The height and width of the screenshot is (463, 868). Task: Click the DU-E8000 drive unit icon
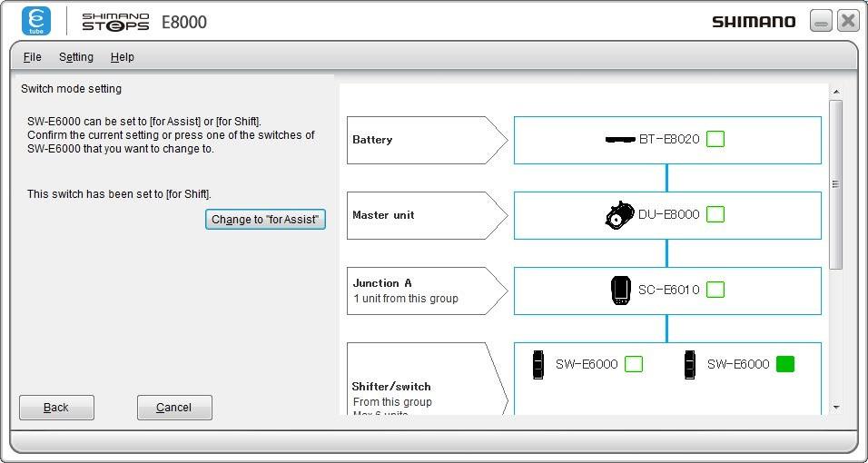tap(619, 215)
